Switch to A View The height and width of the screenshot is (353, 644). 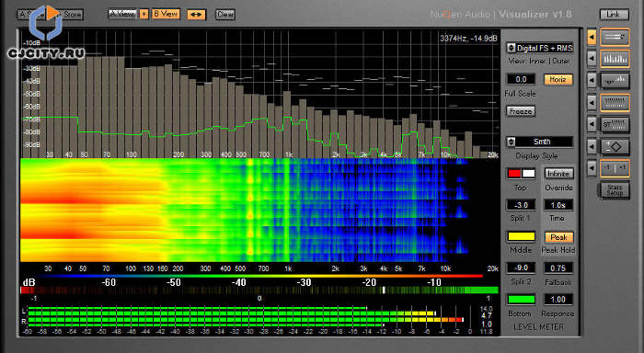[x=122, y=14]
